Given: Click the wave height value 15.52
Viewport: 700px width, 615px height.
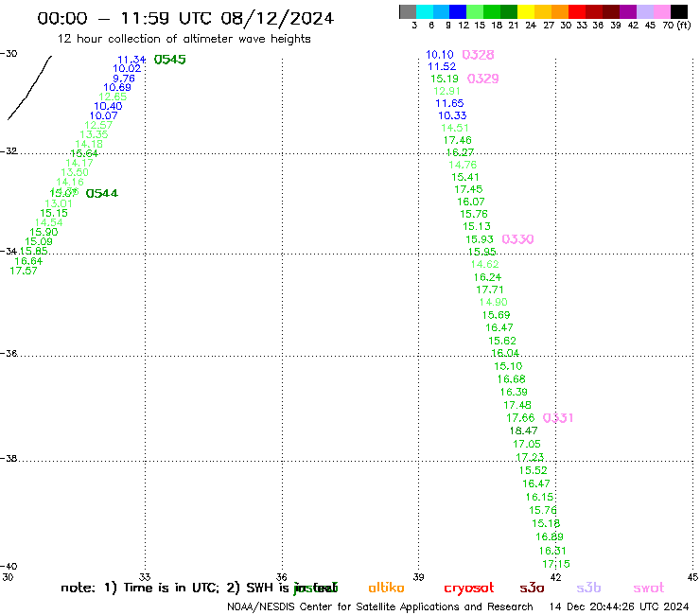Looking at the screenshot, I should click(533, 471).
